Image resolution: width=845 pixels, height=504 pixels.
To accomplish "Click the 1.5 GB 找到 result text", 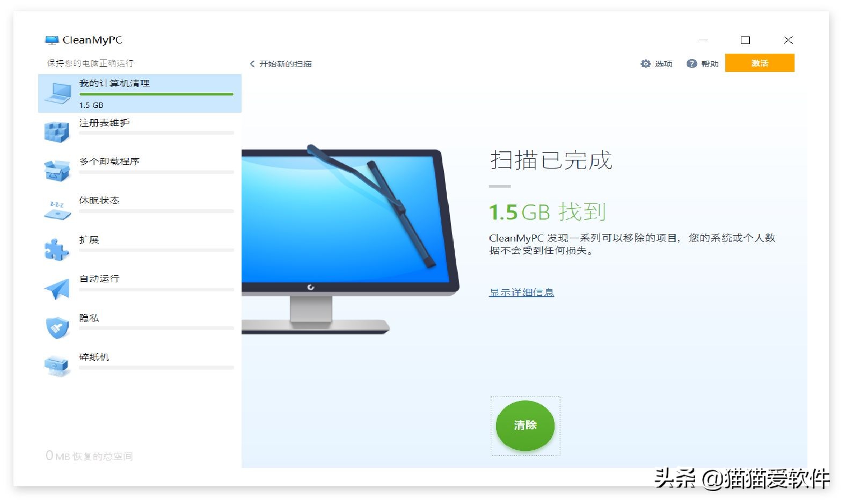I will [547, 212].
